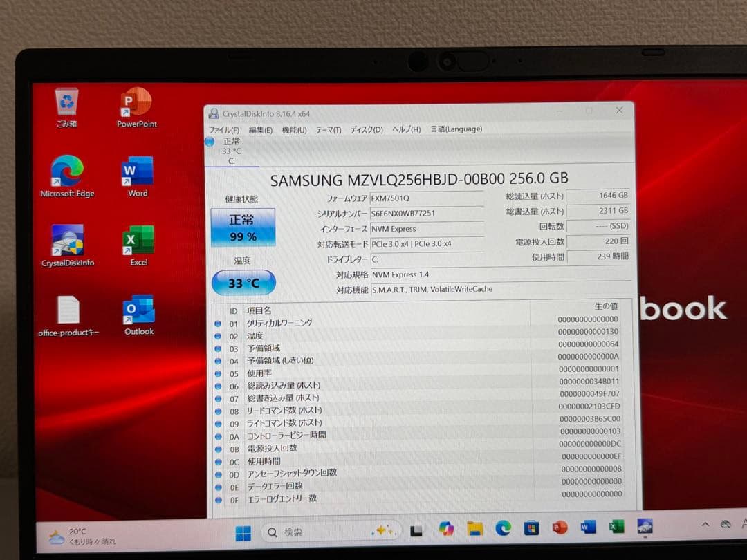The height and width of the screenshot is (560, 747).
Task: Click the 33°C temperature button
Action: coord(243,282)
